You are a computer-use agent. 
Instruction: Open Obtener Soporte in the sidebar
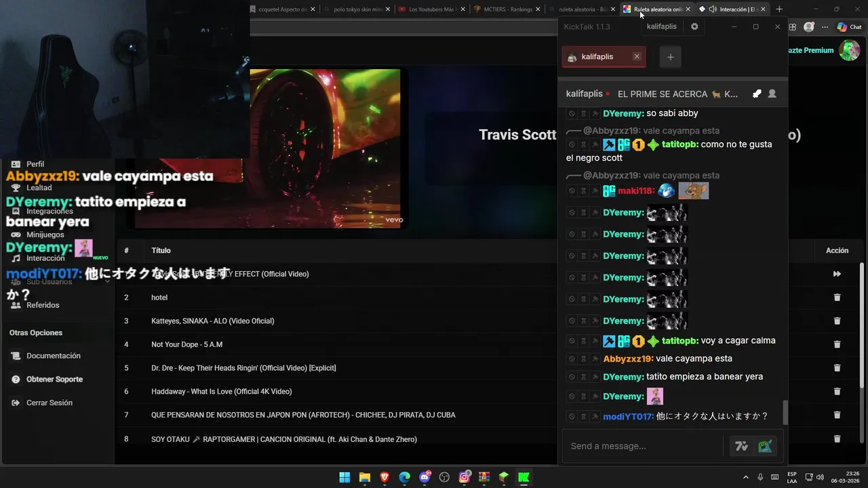click(54, 380)
